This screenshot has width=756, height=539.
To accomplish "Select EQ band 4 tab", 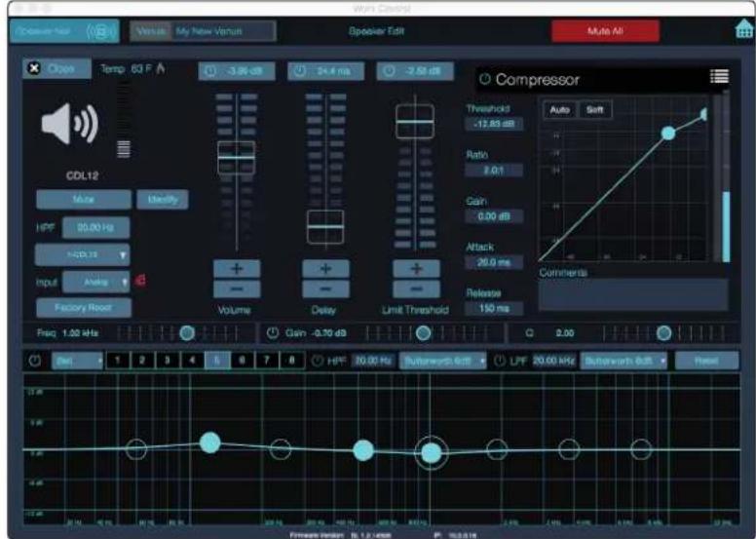I will (x=192, y=361).
